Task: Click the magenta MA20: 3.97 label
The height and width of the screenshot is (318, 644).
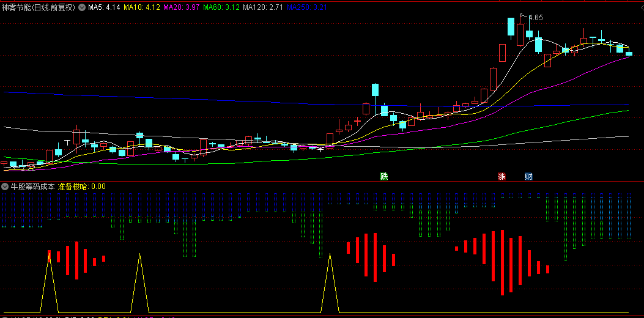Action: coord(182,7)
